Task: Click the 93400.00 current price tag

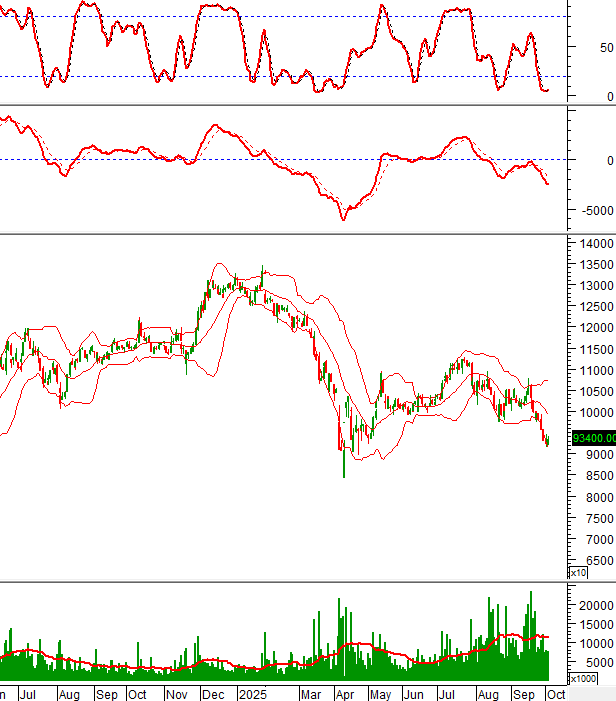Action: tap(593, 438)
